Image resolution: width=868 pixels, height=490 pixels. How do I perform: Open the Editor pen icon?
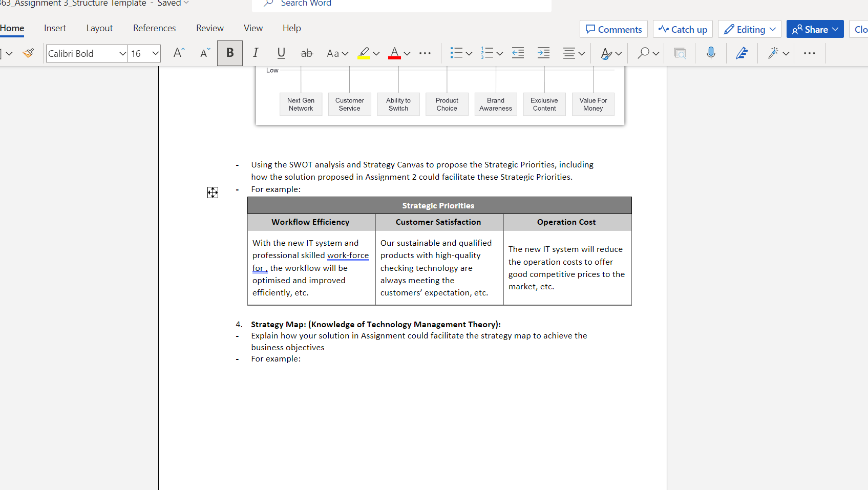742,53
